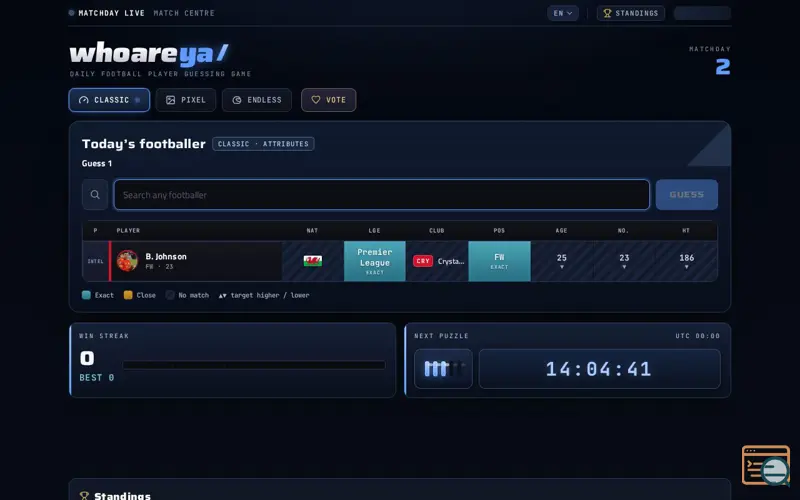Viewport: 800px width, 500px height.
Task: Go to Match Centre link
Action: [x=184, y=13]
